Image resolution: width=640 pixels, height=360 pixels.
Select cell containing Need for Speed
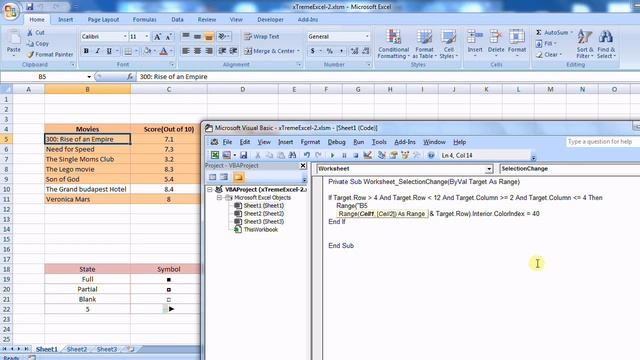(87, 149)
